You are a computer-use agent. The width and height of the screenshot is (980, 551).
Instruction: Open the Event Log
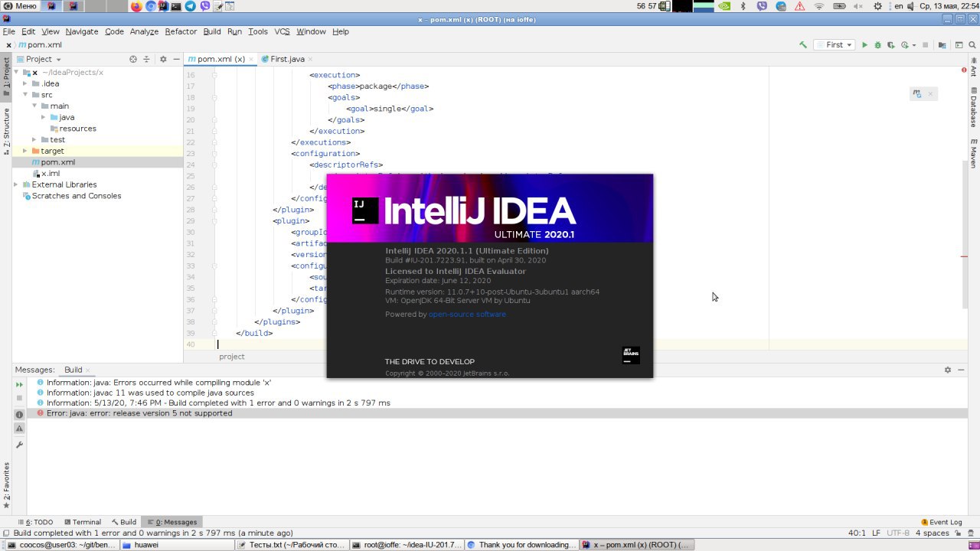point(941,522)
